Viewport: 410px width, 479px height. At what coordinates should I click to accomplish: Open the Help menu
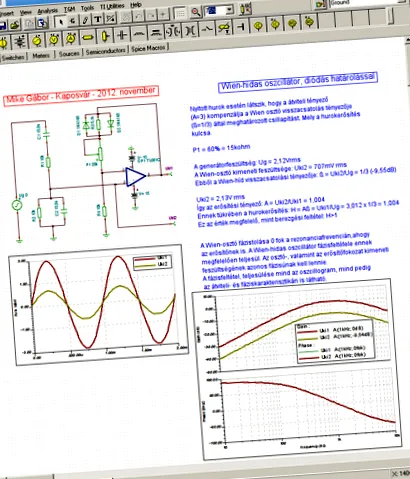pyautogui.click(x=136, y=5)
